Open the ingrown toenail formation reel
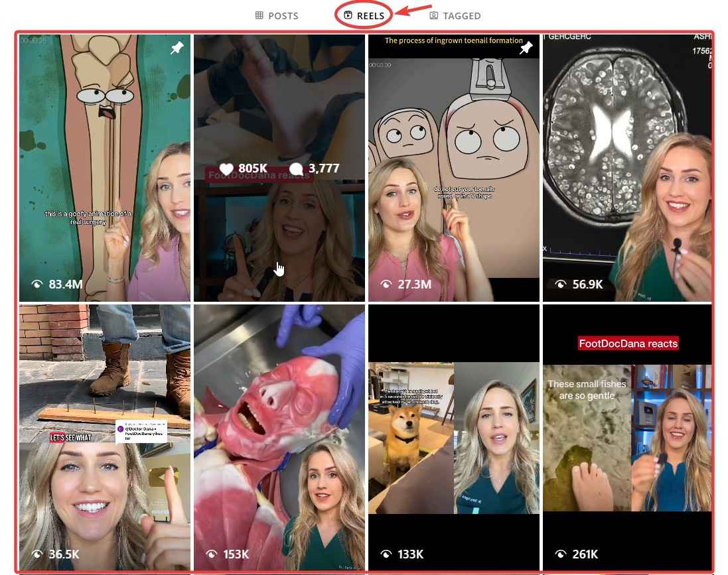 click(453, 166)
